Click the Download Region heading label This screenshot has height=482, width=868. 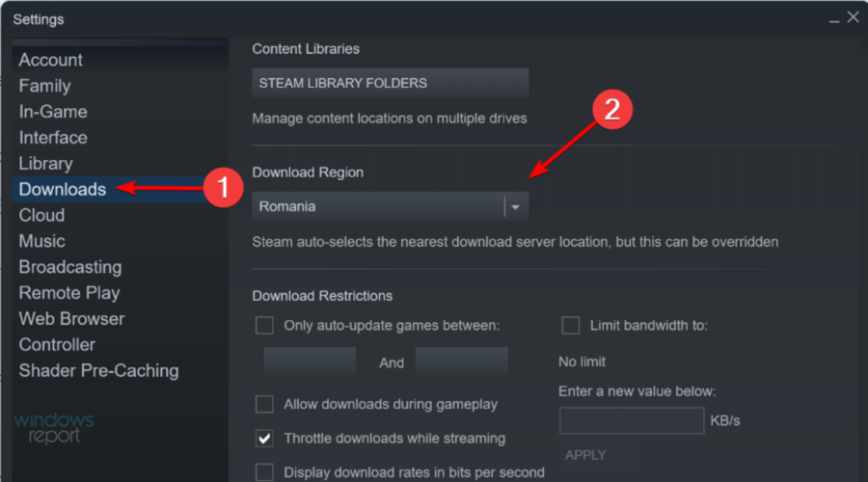click(x=308, y=173)
